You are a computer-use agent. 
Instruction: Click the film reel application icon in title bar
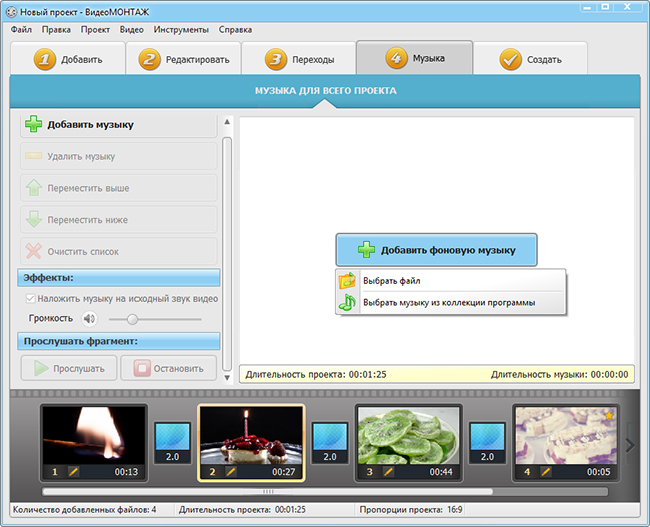pyautogui.click(x=12, y=12)
